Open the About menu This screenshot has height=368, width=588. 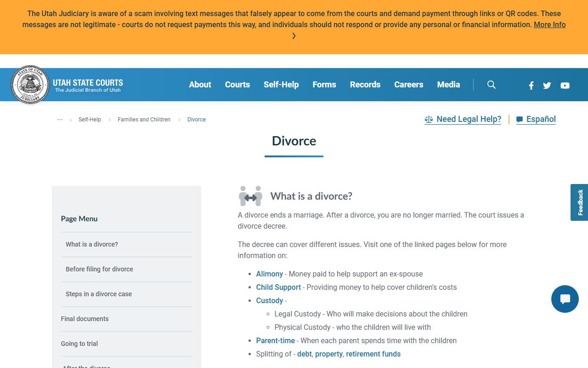[x=200, y=85]
